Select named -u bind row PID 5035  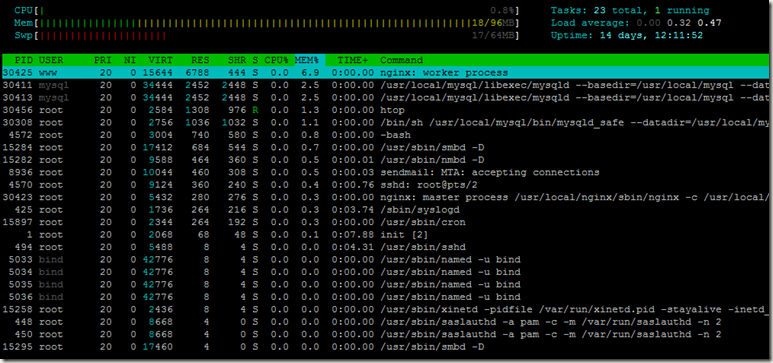386,285
